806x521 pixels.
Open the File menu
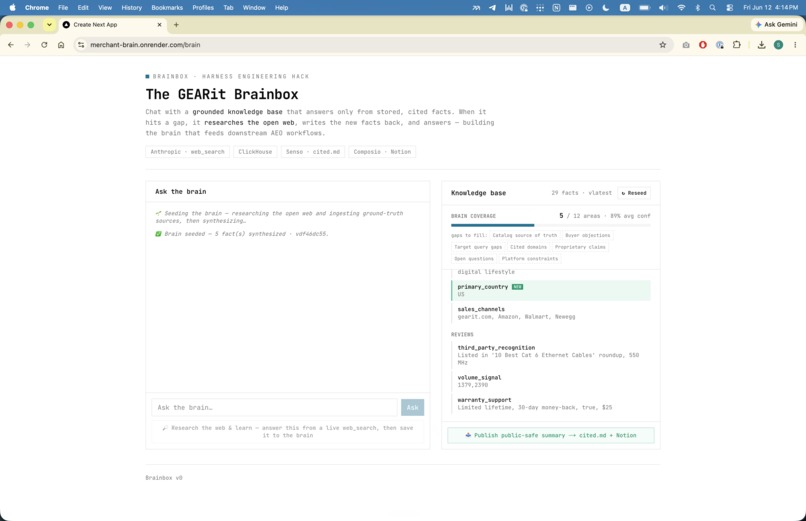pyautogui.click(x=63, y=8)
